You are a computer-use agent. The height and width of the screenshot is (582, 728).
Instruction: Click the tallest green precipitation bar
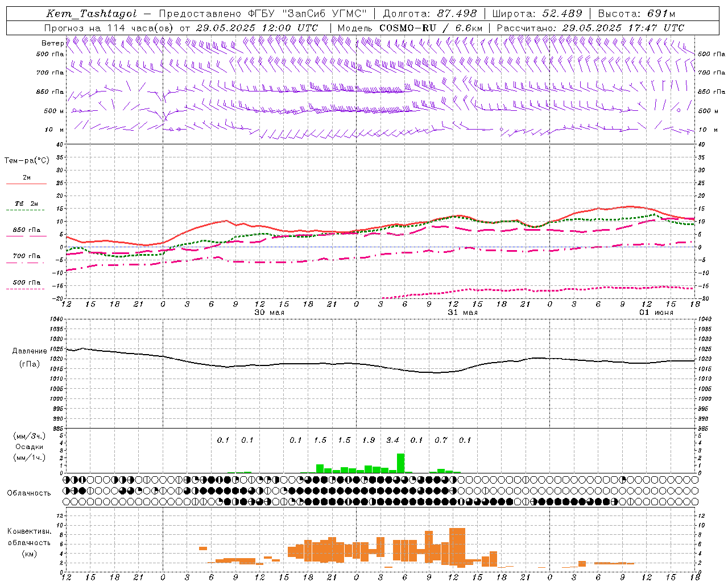pyautogui.click(x=400, y=463)
